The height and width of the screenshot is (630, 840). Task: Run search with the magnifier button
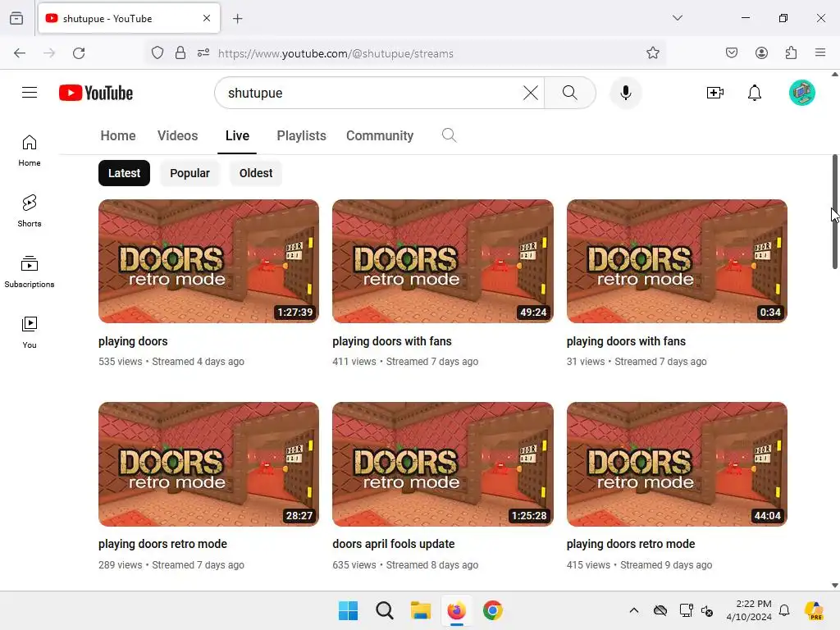click(570, 93)
